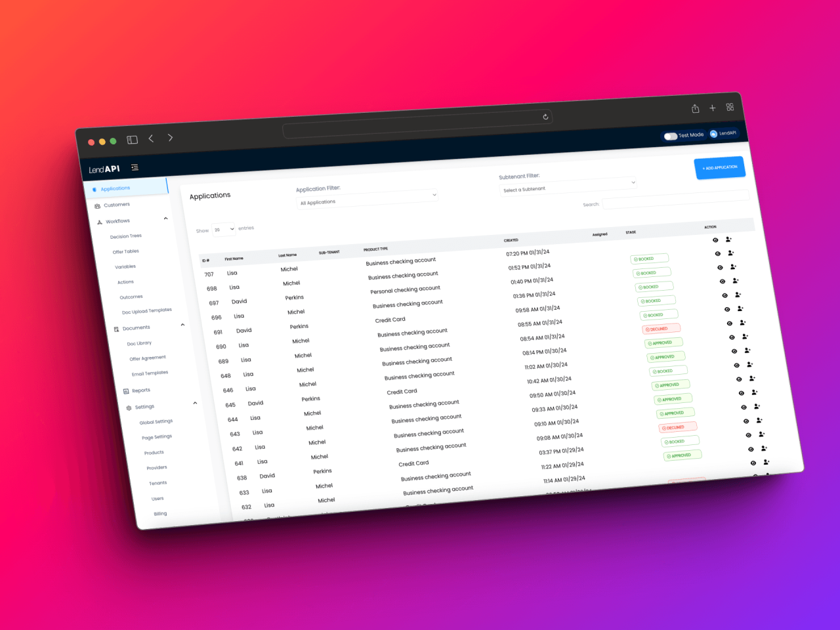Open Decision Trees under Workflows

[x=125, y=236]
